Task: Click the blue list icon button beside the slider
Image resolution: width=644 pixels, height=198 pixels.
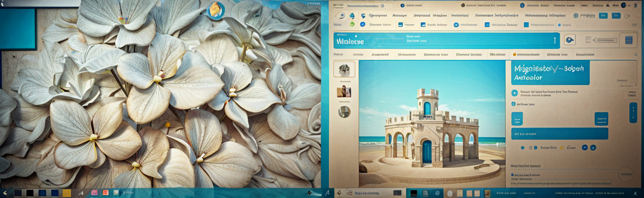Action: point(628,40)
